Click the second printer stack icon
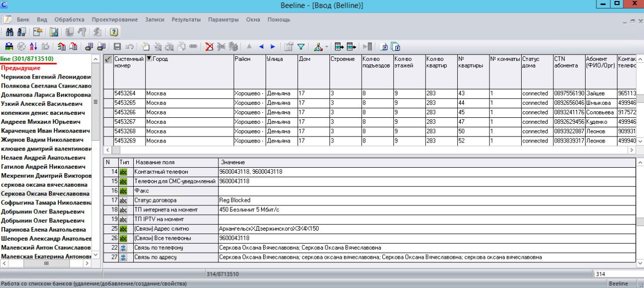Image resolution: width=644 pixels, height=288 pixels. (101, 46)
